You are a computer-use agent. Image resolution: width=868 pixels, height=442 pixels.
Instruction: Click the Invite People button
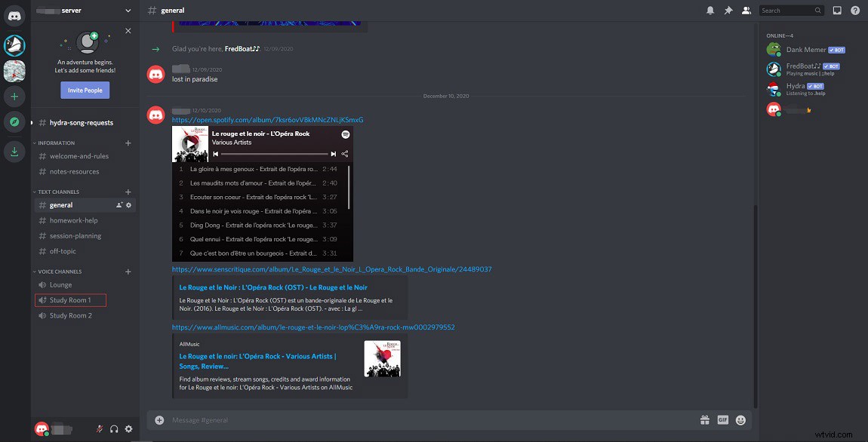84,90
